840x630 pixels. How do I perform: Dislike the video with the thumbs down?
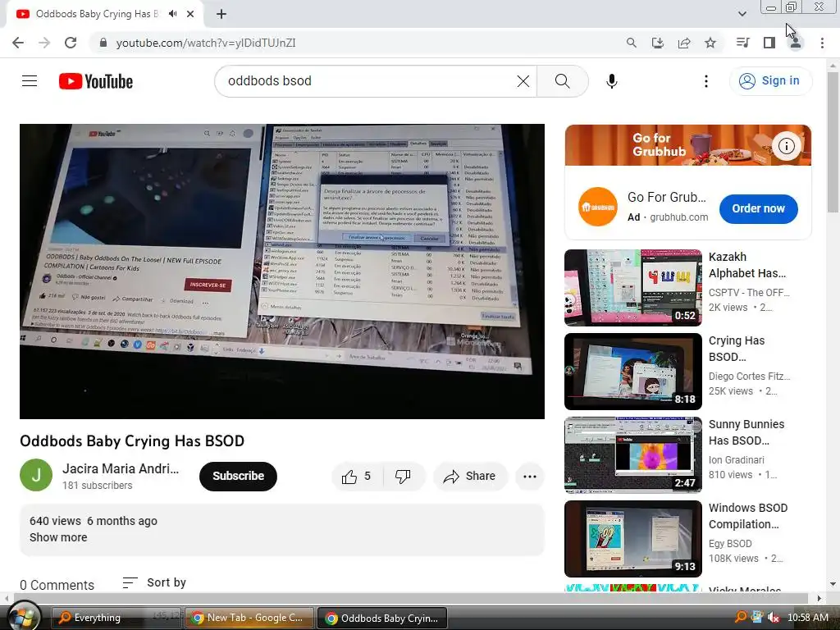pyautogui.click(x=403, y=476)
